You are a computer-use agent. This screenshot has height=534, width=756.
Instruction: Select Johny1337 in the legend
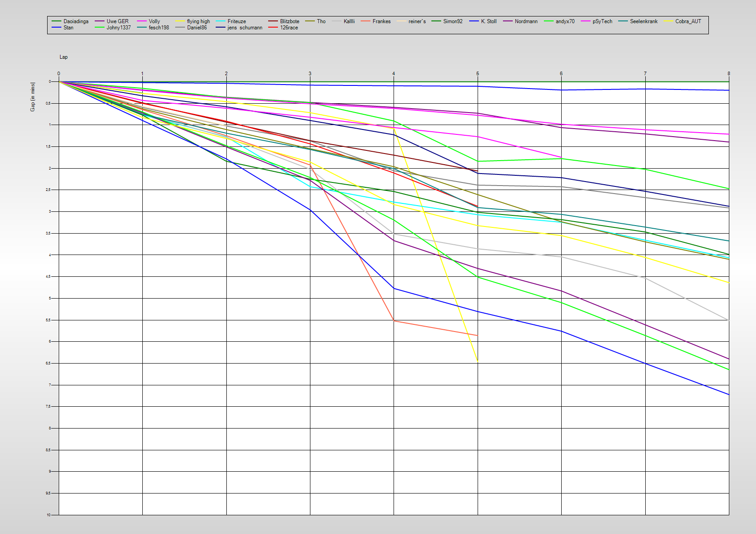click(118, 28)
